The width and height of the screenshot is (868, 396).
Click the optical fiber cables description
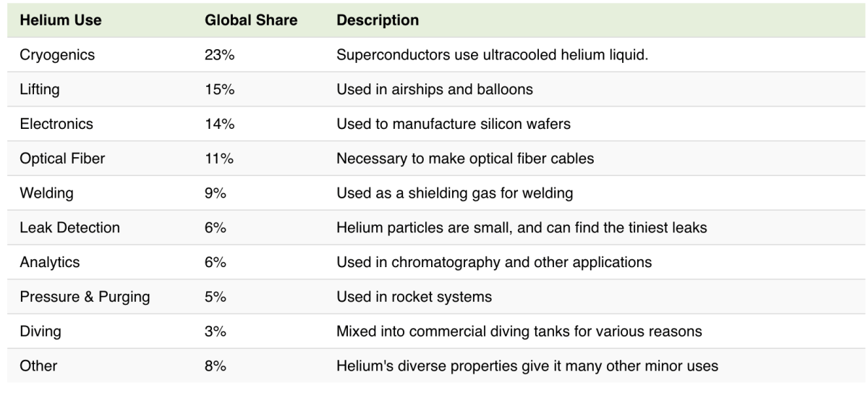(x=465, y=159)
